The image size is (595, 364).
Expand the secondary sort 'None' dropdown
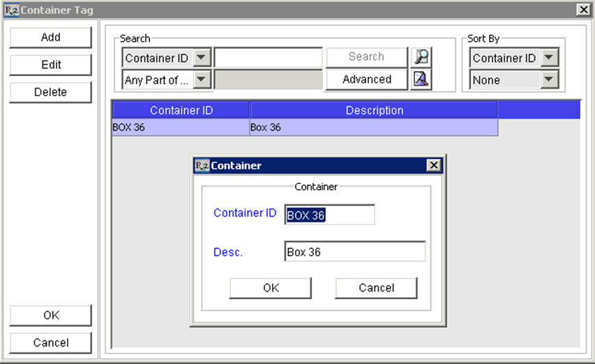550,79
